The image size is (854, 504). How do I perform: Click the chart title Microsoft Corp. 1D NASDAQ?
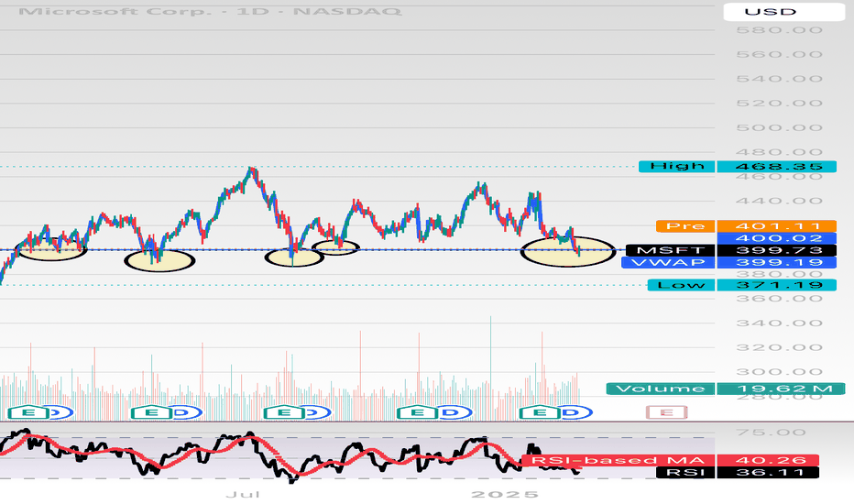210,11
